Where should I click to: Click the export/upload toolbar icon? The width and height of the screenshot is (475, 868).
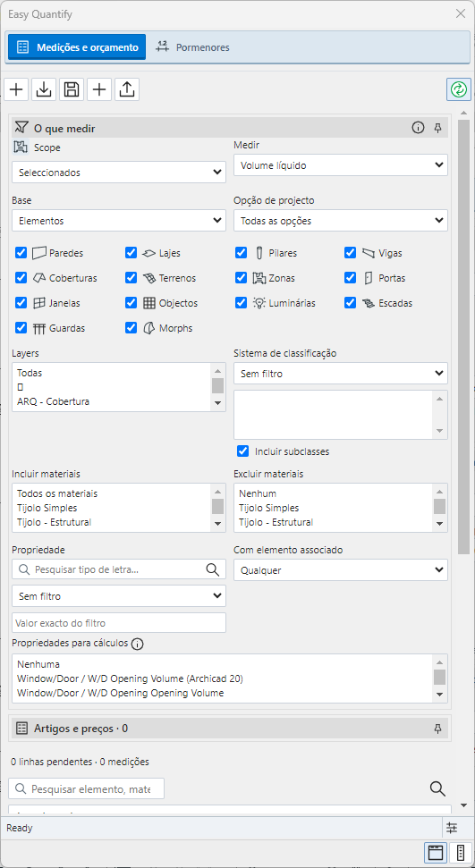(x=127, y=89)
